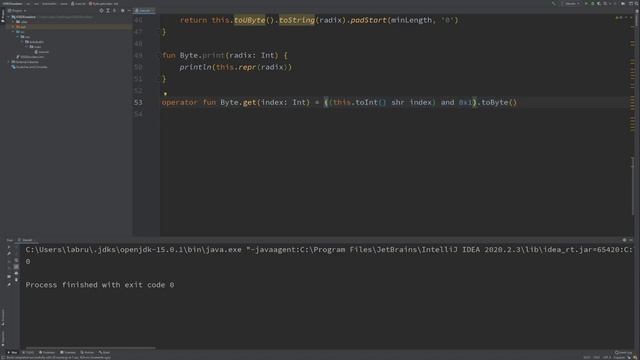
Task: Click the Project vertical tab on left strip
Action: (x=3, y=16)
